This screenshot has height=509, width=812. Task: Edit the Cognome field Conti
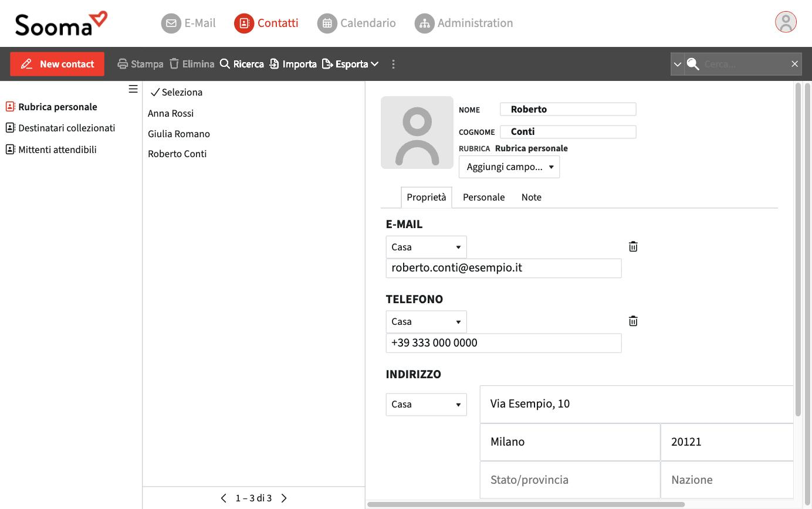pyautogui.click(x=568, y=131)
